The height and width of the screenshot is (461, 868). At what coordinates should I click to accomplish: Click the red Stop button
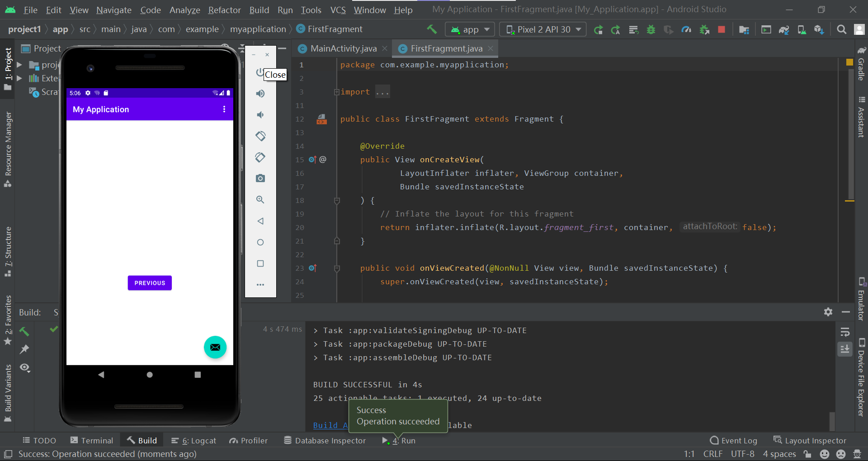722,29
